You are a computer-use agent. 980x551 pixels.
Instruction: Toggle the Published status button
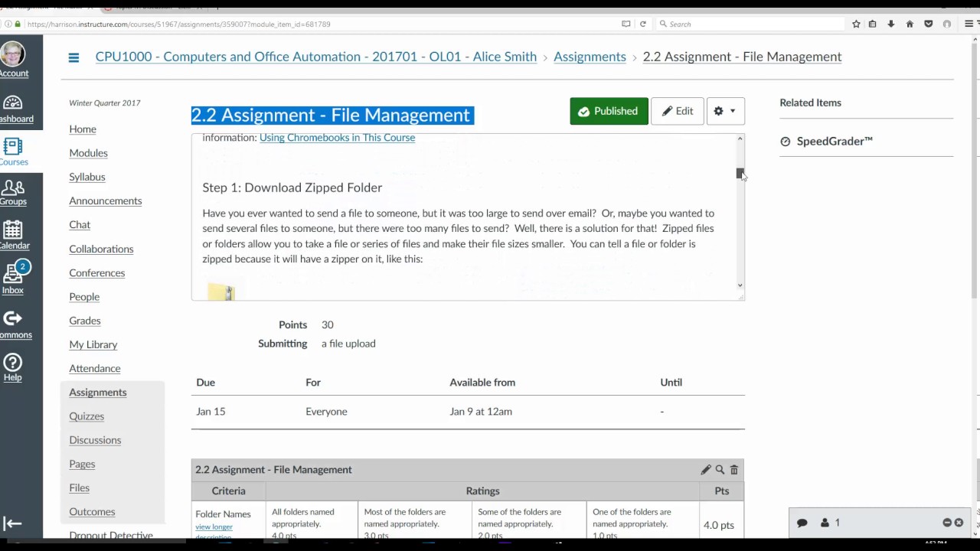click(x=609, y=111)
